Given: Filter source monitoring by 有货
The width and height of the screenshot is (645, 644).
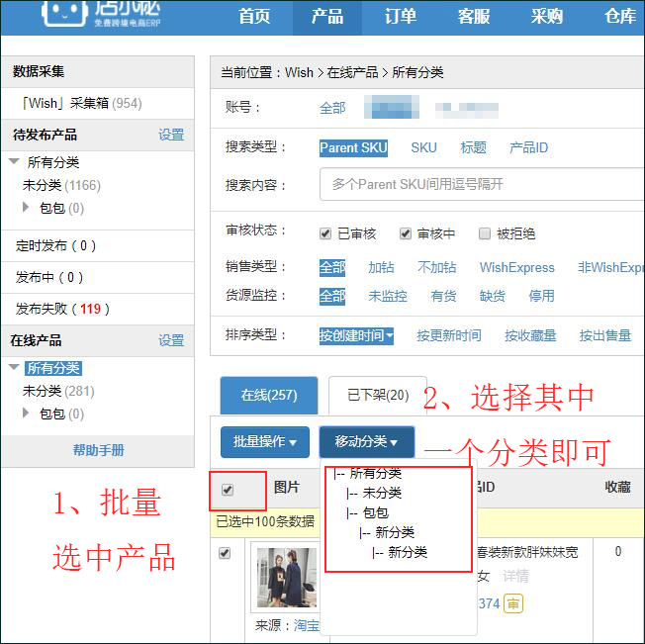Looking at the screenshot, I should (443, 296).
